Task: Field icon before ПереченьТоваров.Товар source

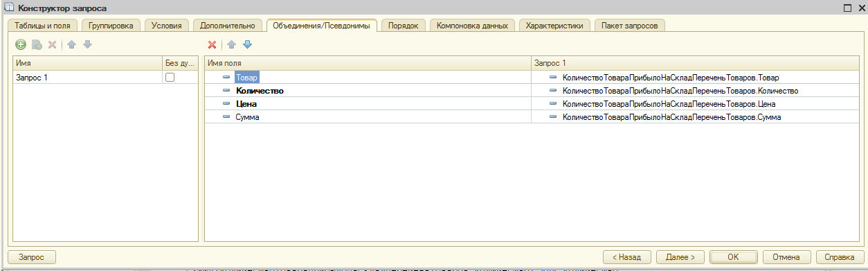Action: pos(553,78)
